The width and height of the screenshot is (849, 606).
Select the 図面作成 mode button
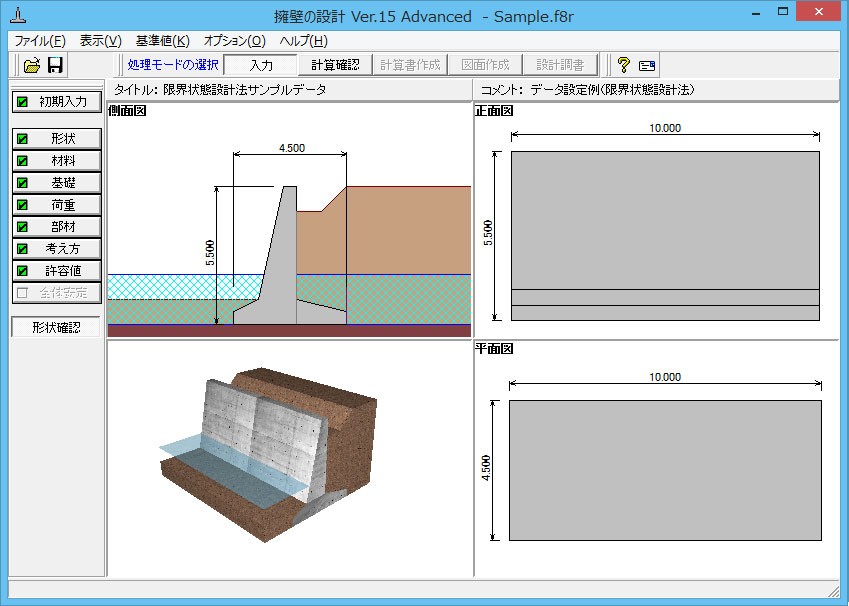tap(485, 65)
